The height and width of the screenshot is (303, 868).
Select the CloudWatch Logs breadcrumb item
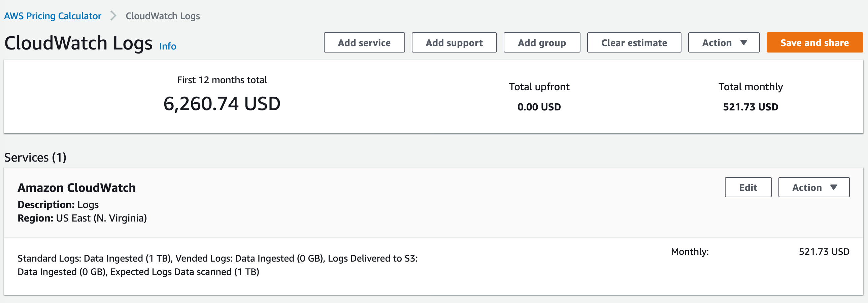point(163,16)
